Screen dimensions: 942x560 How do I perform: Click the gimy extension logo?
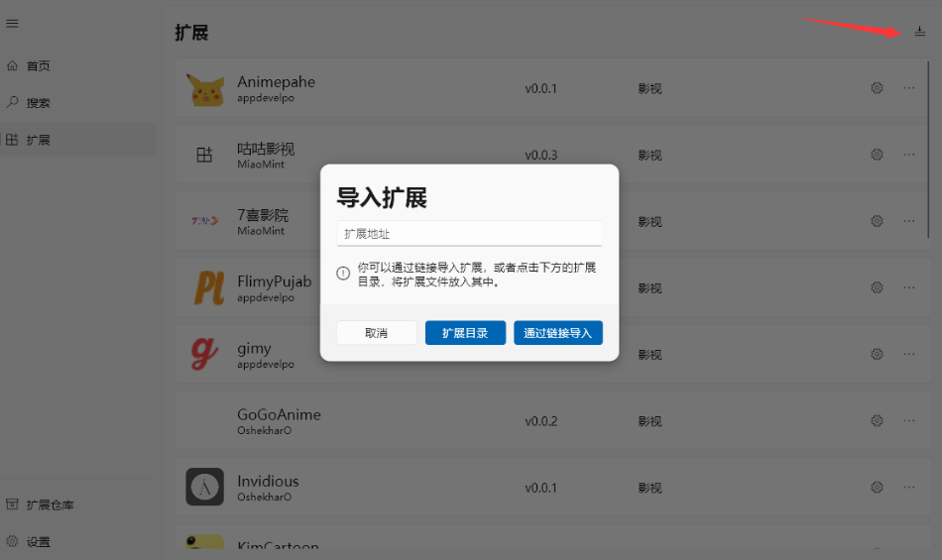click(x=205, y=355)
